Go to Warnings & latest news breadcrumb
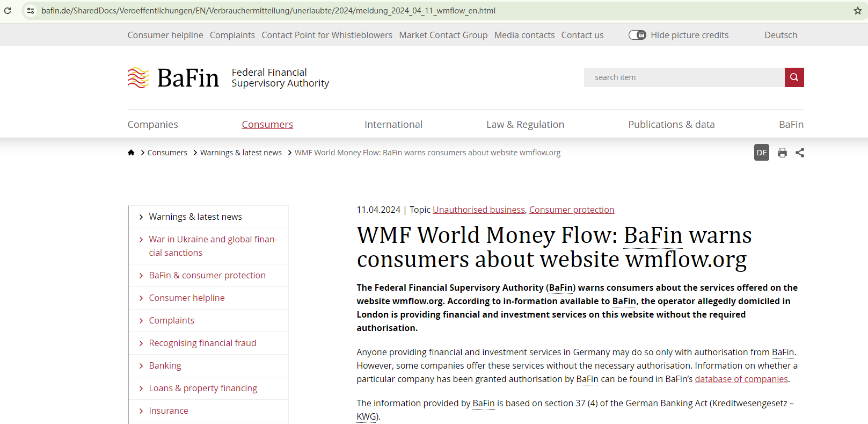 point(241,153)
